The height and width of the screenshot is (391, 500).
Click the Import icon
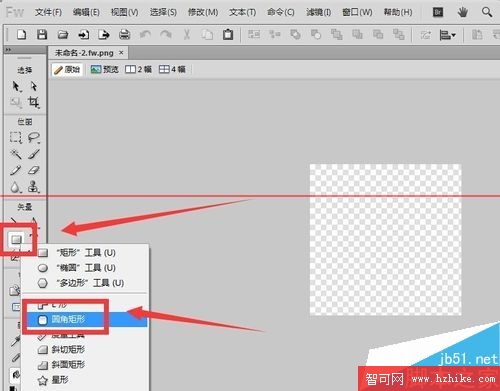tap(83, 34)
